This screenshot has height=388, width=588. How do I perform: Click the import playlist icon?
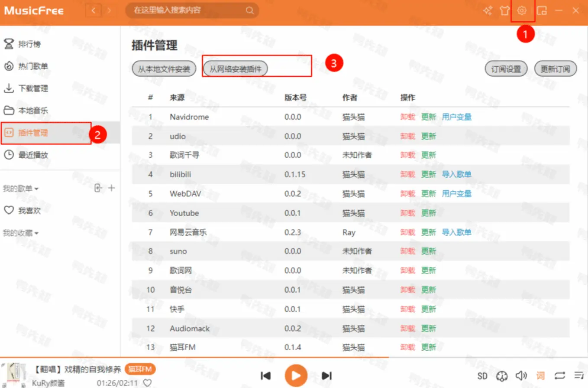(98, 188)
